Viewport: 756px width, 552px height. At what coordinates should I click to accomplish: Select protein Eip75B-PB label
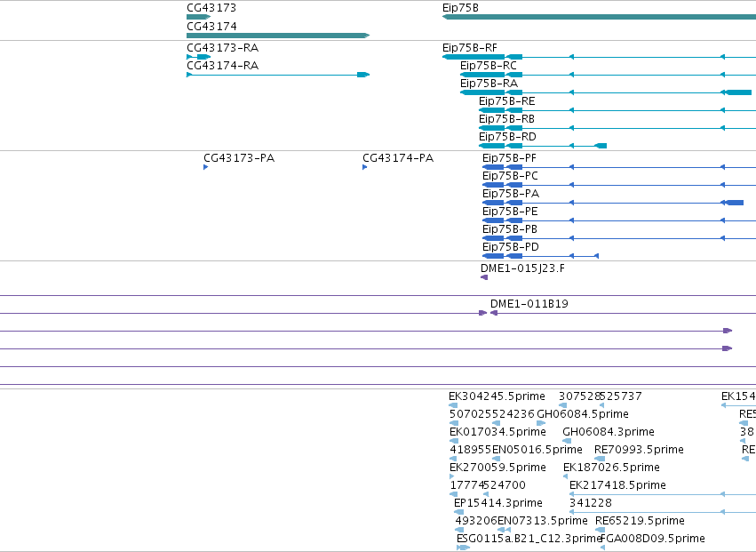click(x=510, y=229)
